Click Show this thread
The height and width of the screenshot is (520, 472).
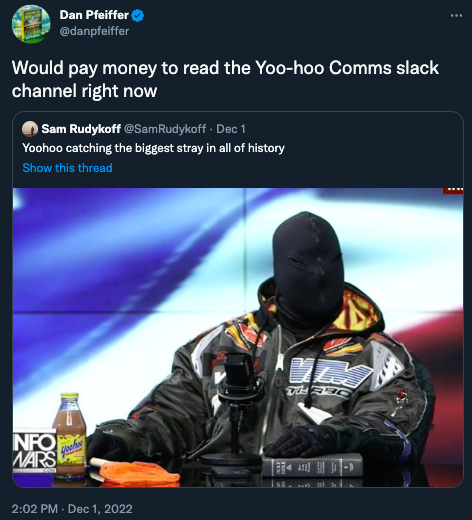point(67,168)
